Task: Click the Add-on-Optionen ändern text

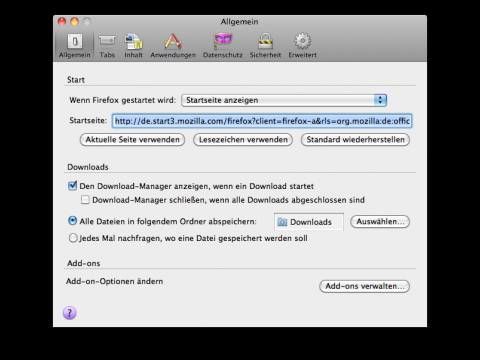Action: pos(115,281)
